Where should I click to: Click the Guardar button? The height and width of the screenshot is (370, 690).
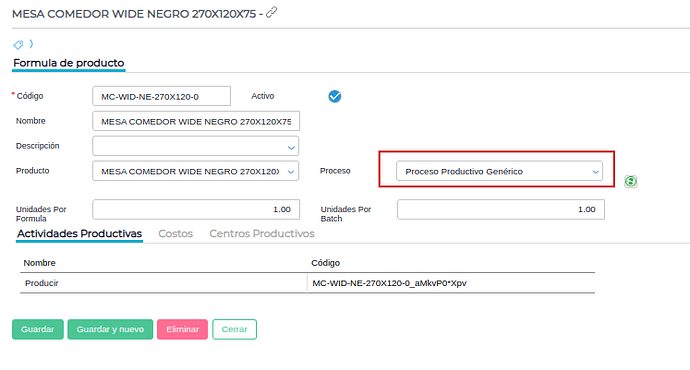38,329
